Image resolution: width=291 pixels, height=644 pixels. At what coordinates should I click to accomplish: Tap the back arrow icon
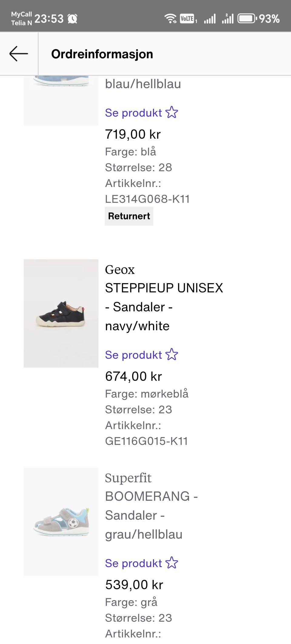pos(18,54)
